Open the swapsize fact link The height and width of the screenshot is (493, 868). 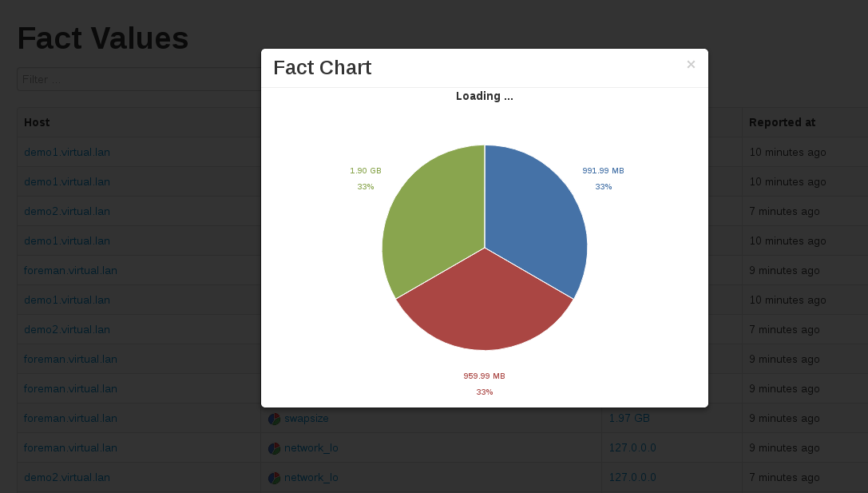pyautogui.click(x=306, y=418)
